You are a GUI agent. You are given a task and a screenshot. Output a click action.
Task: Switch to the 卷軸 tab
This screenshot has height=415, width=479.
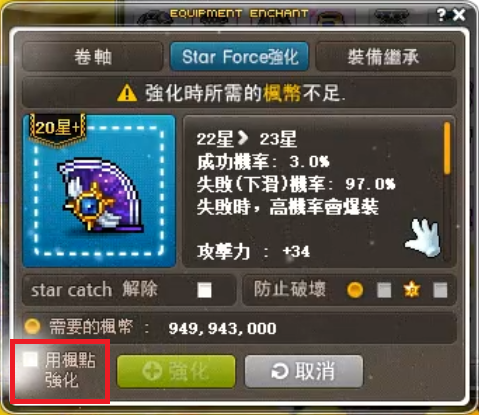[93, 56]
